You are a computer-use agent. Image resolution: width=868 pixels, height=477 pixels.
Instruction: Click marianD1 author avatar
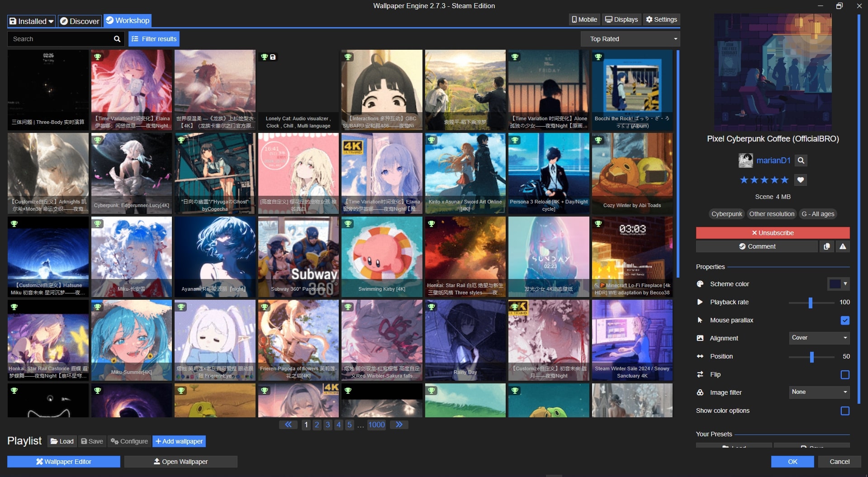[x=745, y=161]
